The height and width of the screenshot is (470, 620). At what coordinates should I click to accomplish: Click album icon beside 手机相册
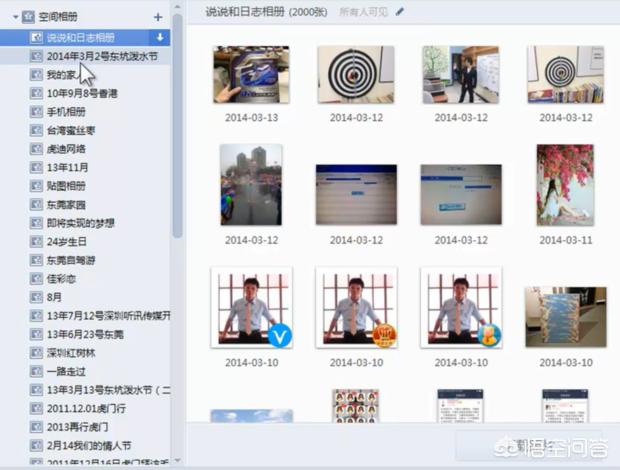[36, 112]
